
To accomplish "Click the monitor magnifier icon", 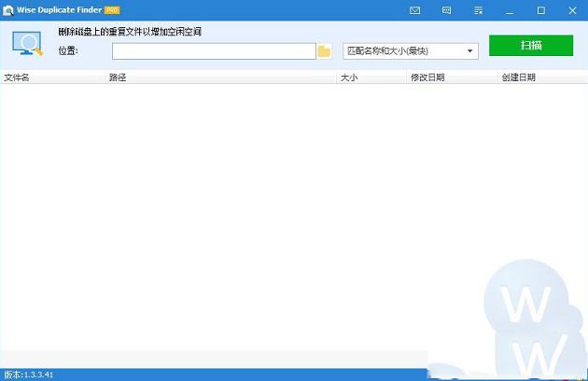I will pyautogui.click(x=28, y=44).
